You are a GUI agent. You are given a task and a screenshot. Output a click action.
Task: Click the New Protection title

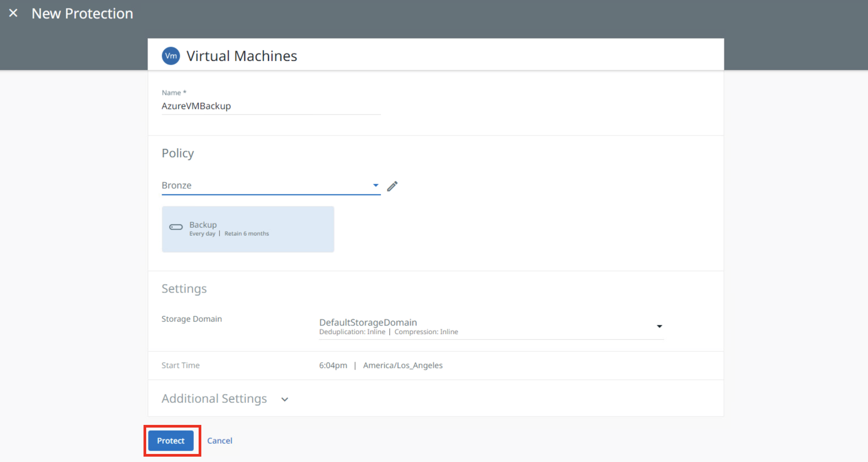tap(82, 13)
